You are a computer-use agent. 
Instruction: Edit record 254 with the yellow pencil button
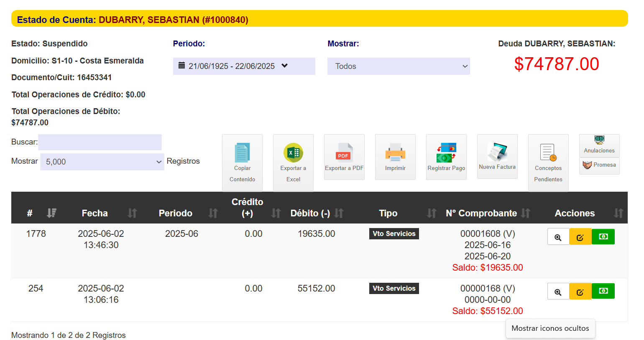pyautogui.click(x=580, y=292)
